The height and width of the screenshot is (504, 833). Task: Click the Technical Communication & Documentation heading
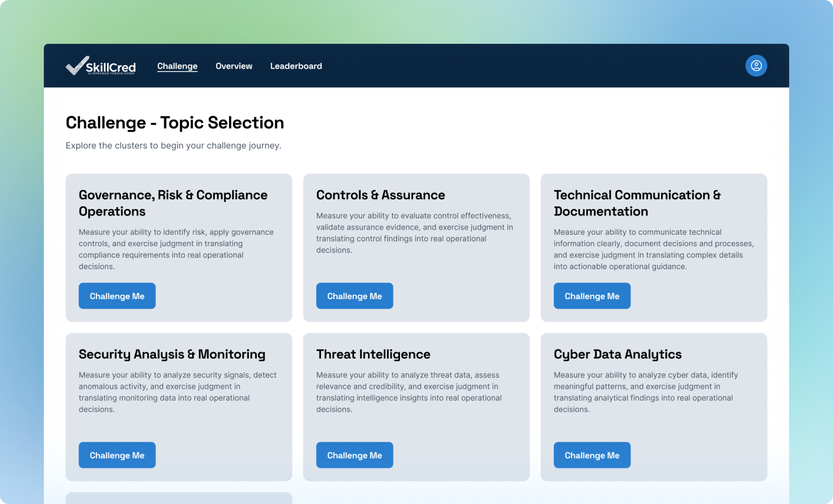click(x=637, y=203)
